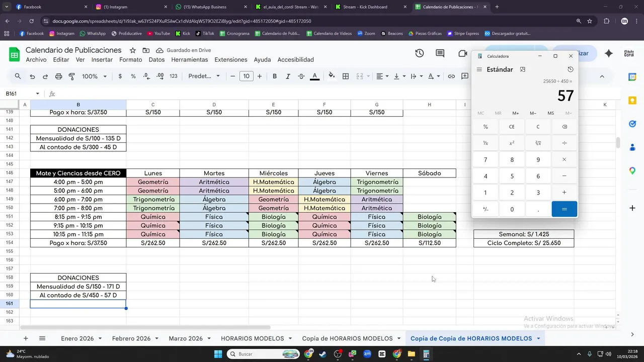
Task: Open the fill color bucket
Action: pyautogui.click(x=332, y=76)
